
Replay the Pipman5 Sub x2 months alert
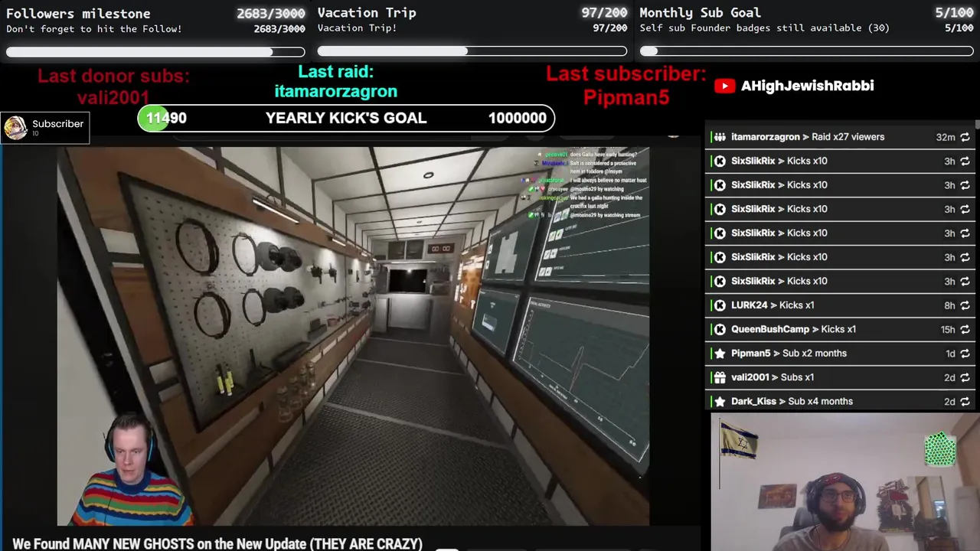[965, 354]
